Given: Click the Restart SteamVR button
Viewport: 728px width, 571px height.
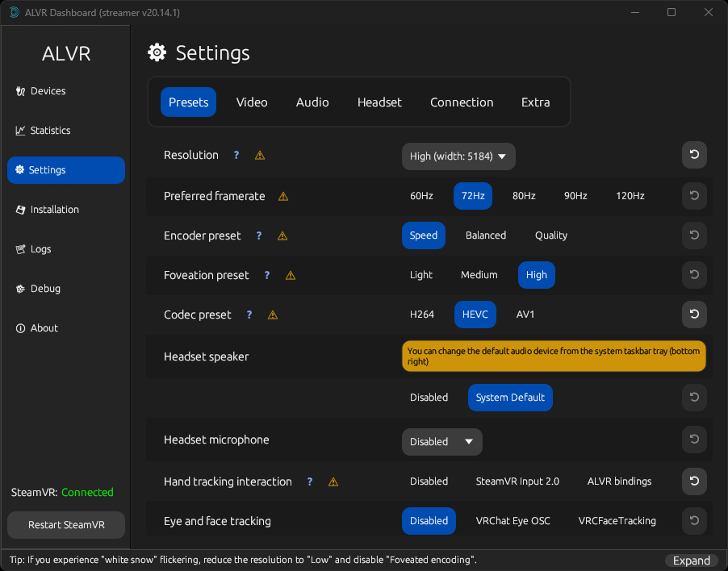Looking at the screenshot, I should tap(66, 524).
